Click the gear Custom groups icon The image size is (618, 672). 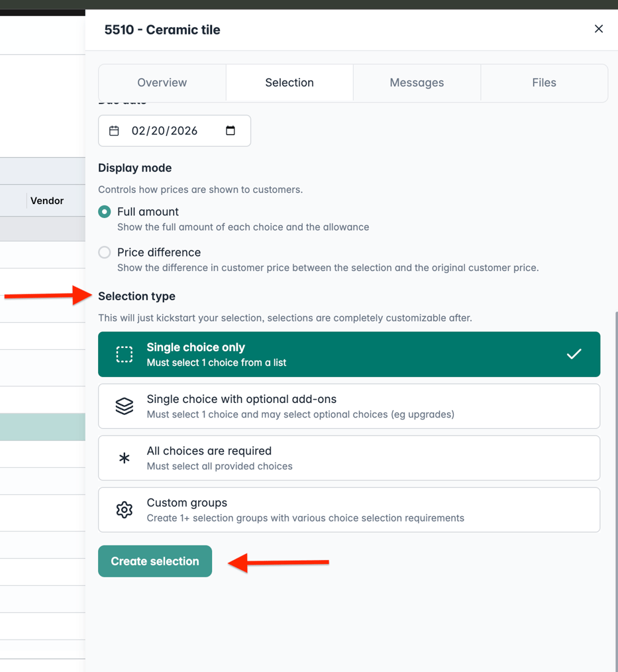pos(125,510)
